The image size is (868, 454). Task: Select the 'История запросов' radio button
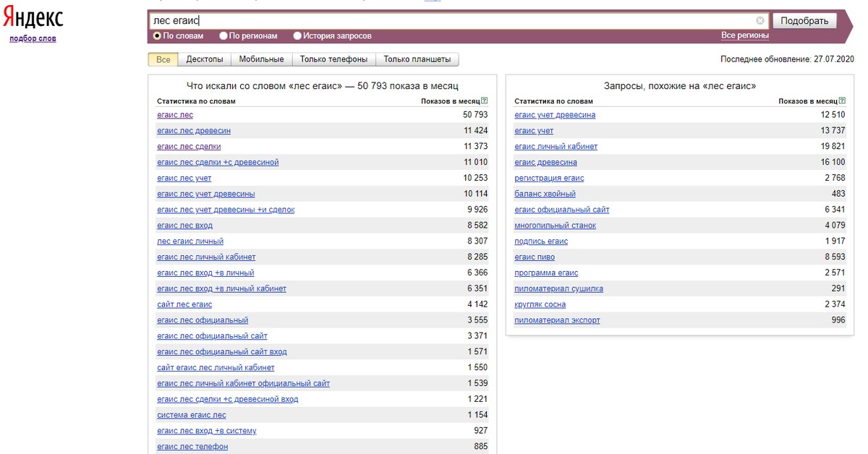(297, 35)
